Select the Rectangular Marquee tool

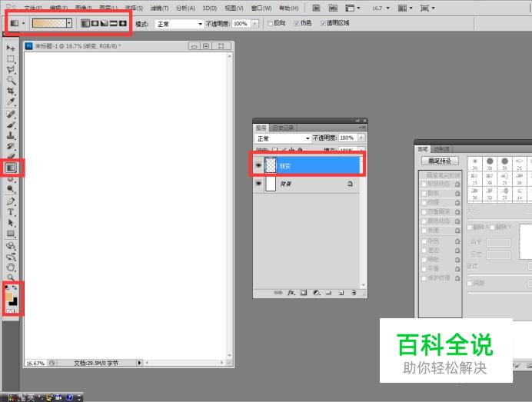(11, 59)
